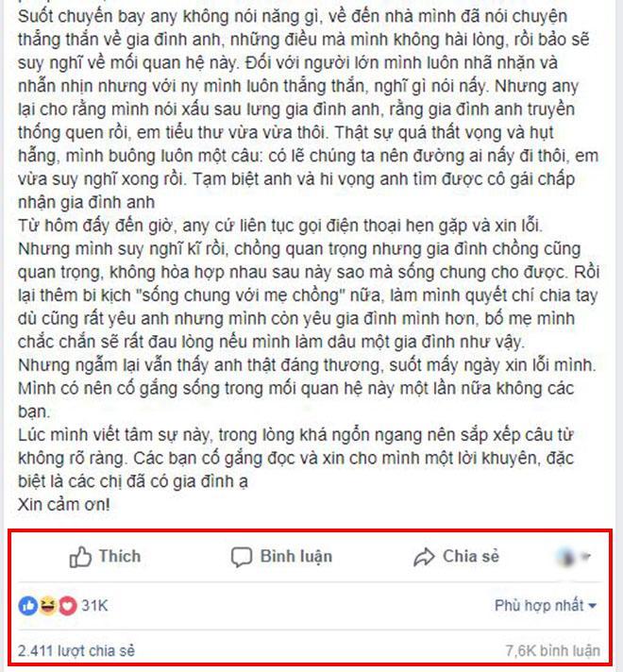Click the red Love heart reaction icon
The image size is (623, 672).
tap(67, 606)
